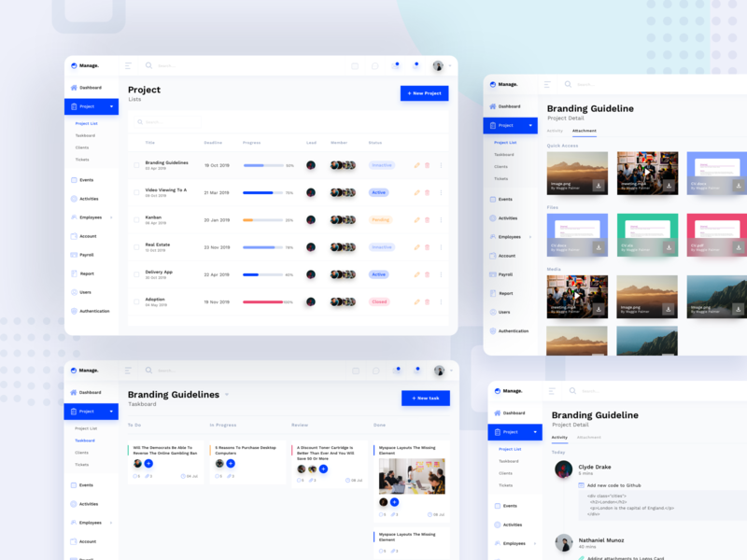
Task: Click the Adoption 100% red progress bar
Action: [x=263, y=301]
